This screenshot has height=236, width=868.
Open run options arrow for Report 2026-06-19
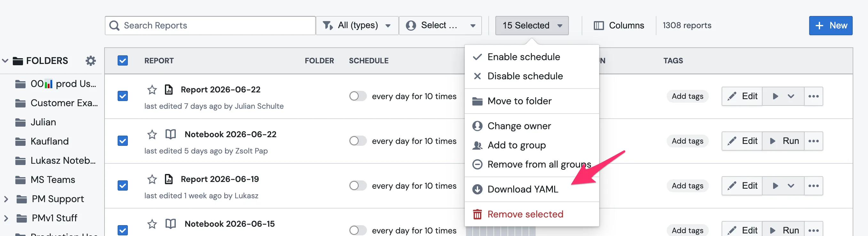(791, 186)
